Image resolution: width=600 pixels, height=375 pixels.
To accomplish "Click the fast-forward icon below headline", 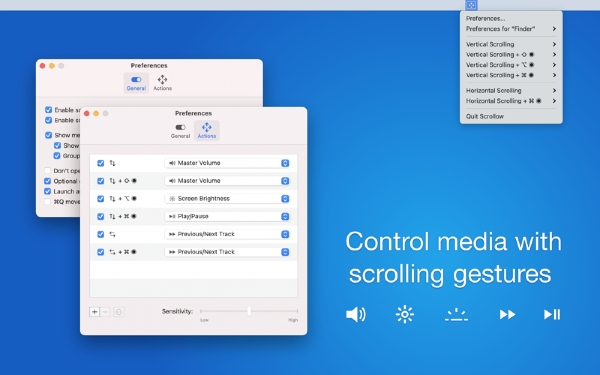I will [507, 315].
